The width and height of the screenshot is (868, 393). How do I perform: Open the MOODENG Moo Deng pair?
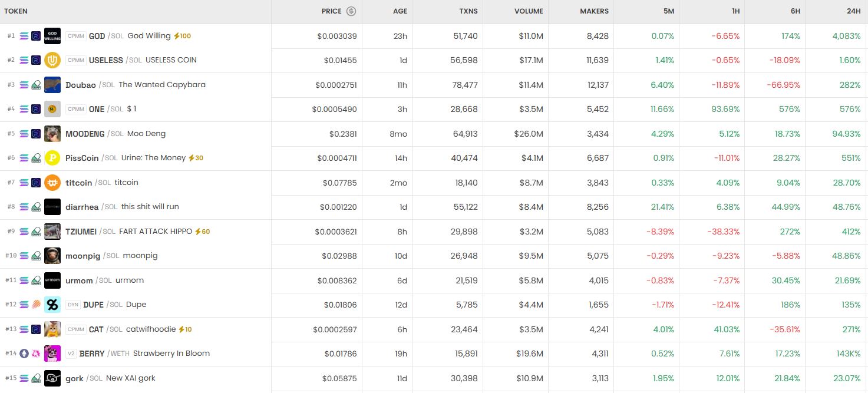[x=434, y=134]
